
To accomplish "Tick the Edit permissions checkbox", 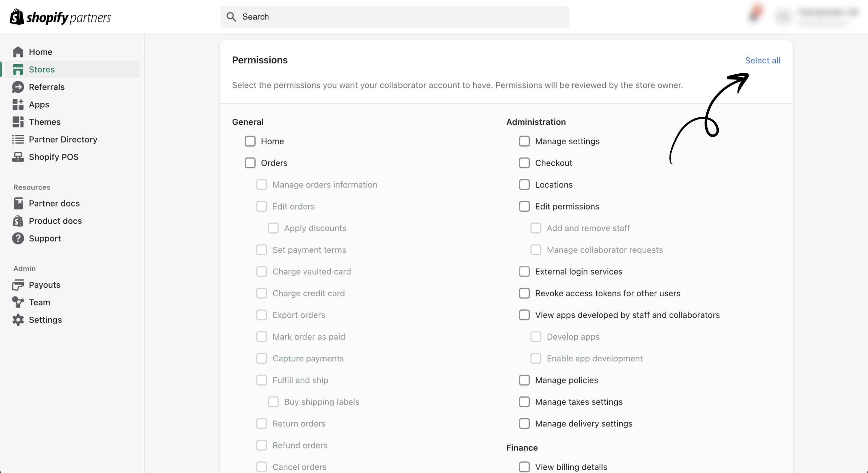I will [524, 207].
